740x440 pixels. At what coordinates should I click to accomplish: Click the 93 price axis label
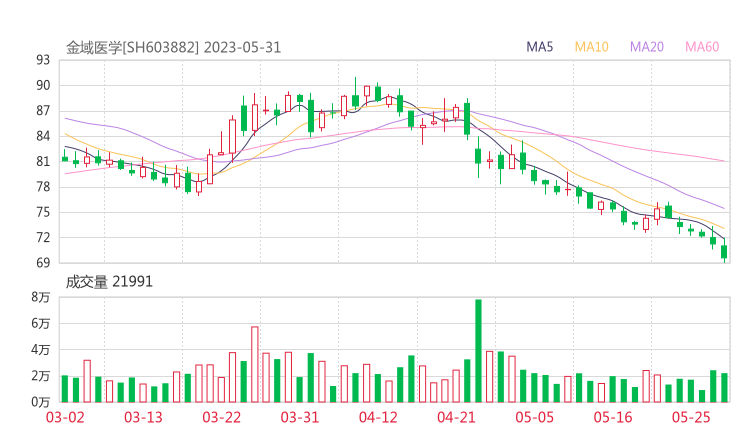pyautogui.click(x=43, y=60)
